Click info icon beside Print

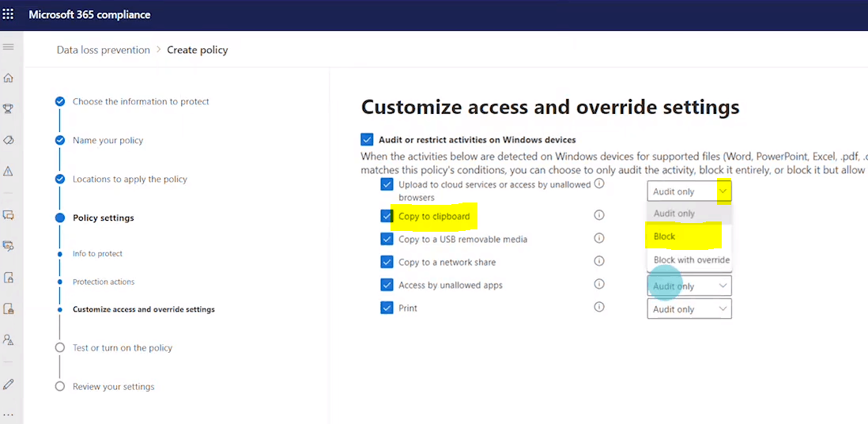coord(598,306)
